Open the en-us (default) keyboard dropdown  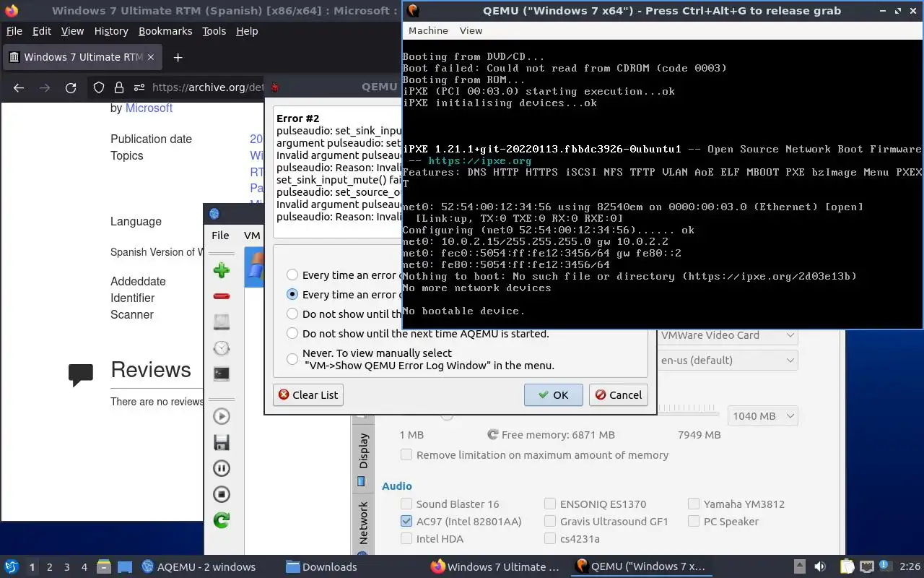point(727,360)
